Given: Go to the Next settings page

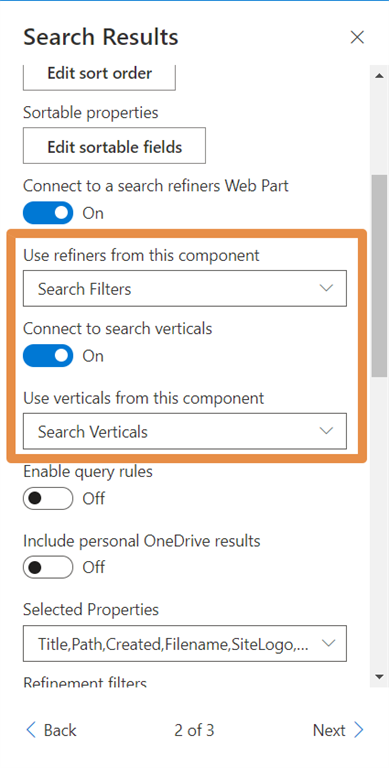Looking at the screenshot, I should click(339, 730).
